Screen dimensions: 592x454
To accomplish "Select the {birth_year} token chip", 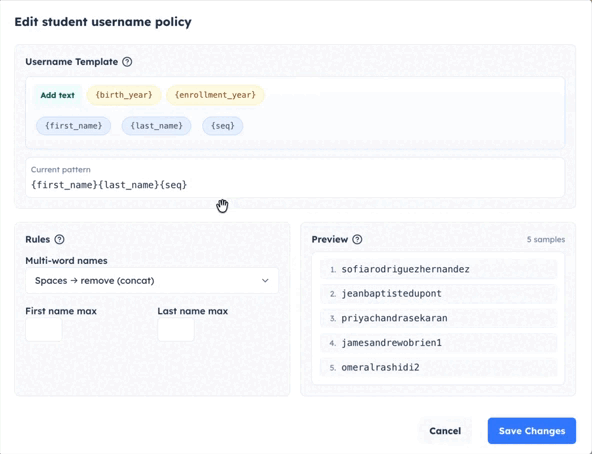I will pos(124,95).
